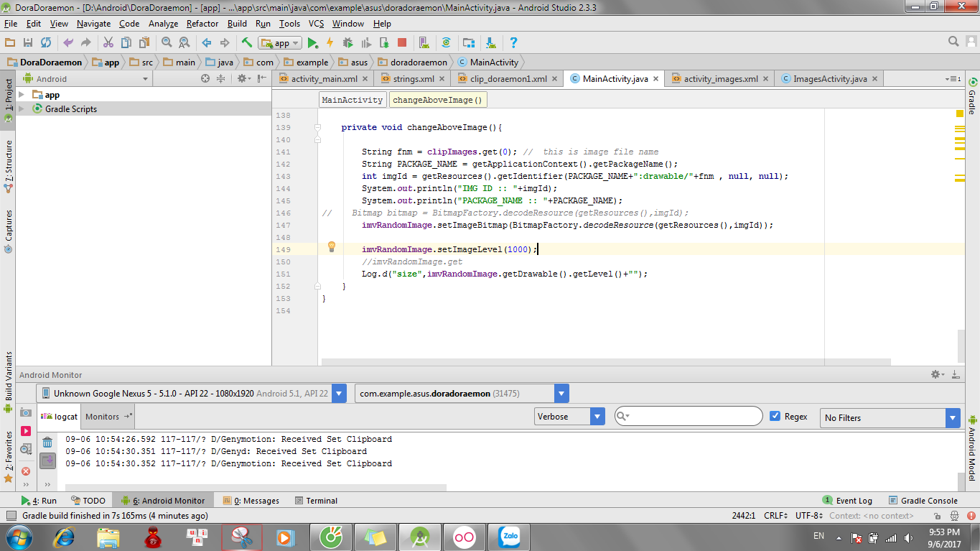
Task: Open the Refactor menu
Action: pos(202,24)
